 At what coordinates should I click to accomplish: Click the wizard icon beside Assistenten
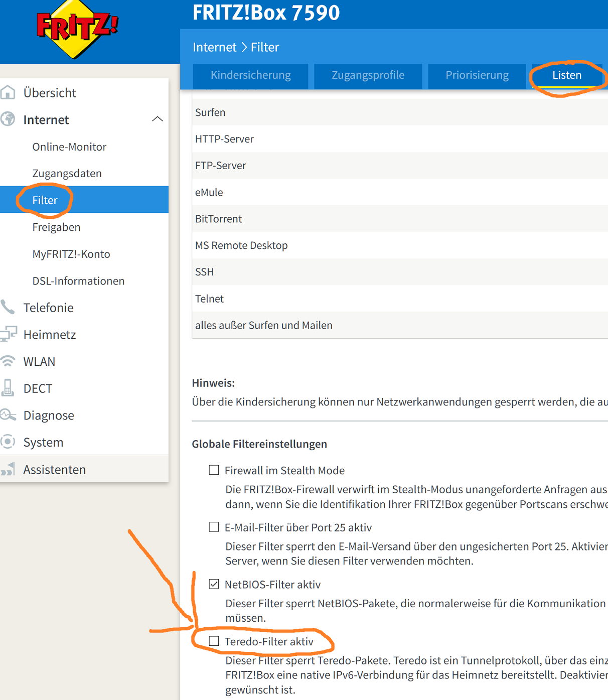[8, 469]
